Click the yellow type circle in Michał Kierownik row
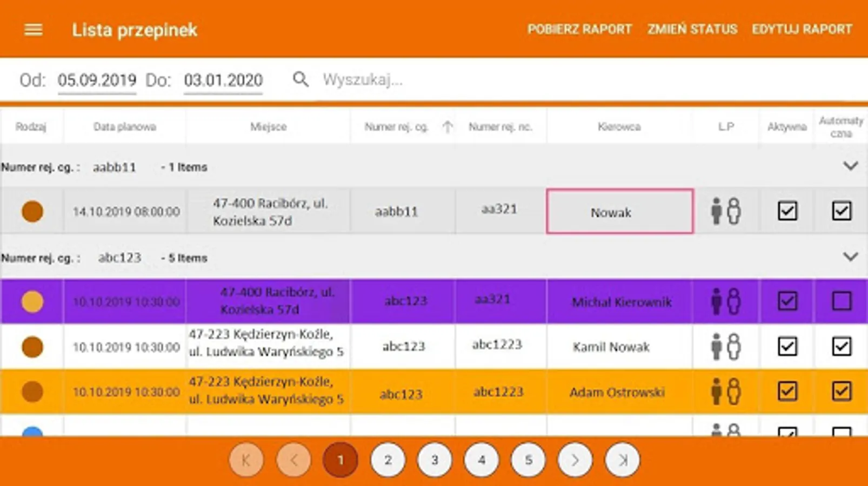The height and width of the screenshot is (486, 868). [x=32, y=301]
